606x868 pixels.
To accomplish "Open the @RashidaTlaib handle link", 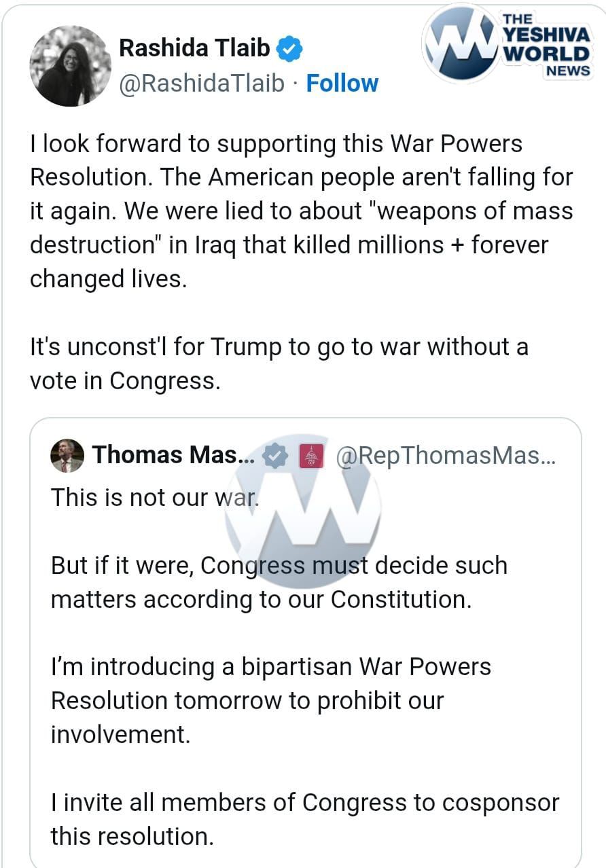I will pyautogui.click(x=202, y=84).
